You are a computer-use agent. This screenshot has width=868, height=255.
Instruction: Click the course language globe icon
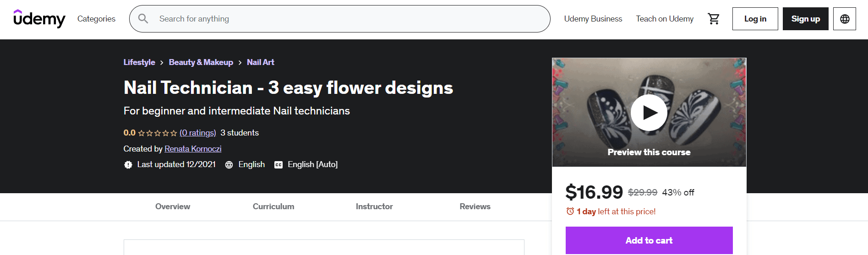(229, 165)
